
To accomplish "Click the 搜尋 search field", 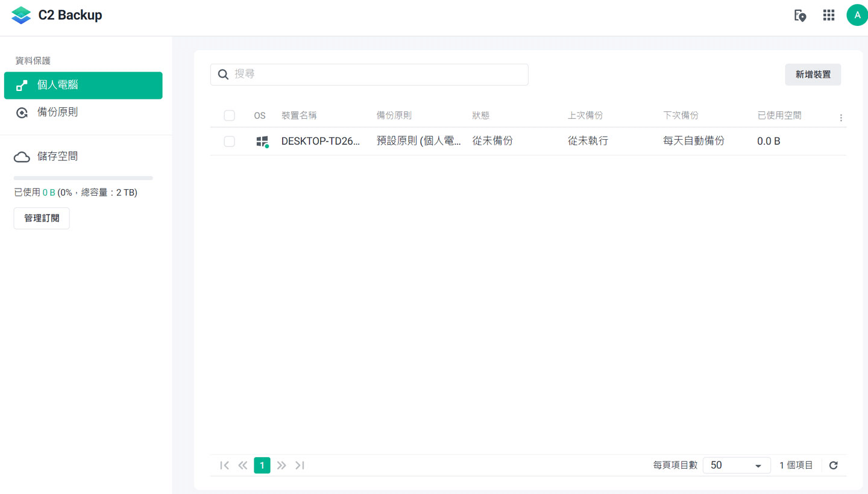I will click(x=369, y=75).
